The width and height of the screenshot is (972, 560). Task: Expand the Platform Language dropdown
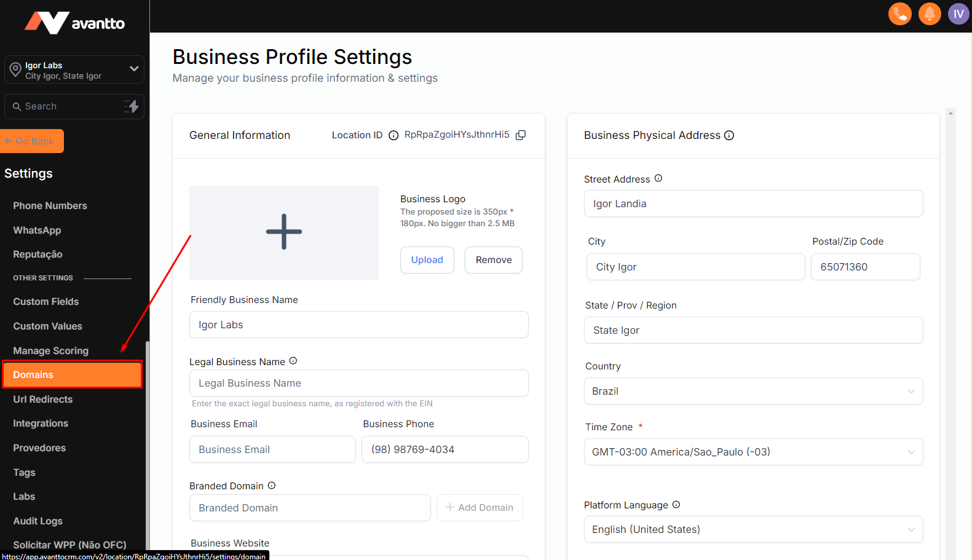click(753, 529)
